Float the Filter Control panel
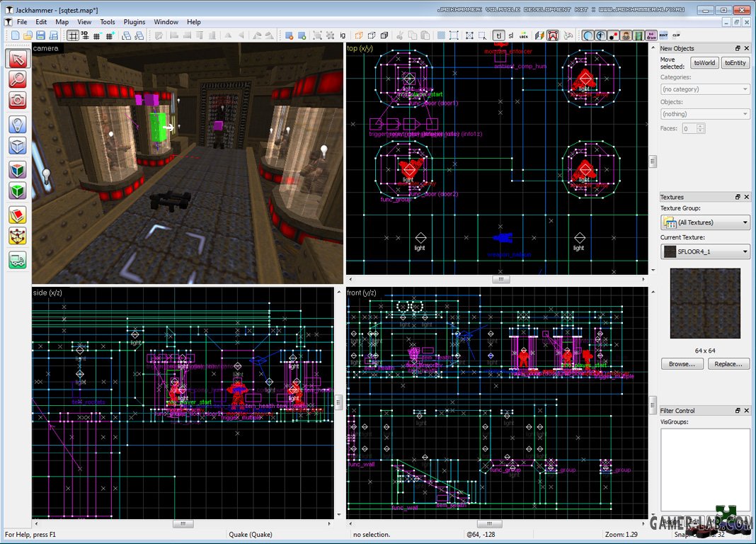The width and height of the screenshot is (756, 544). (738, 410)
